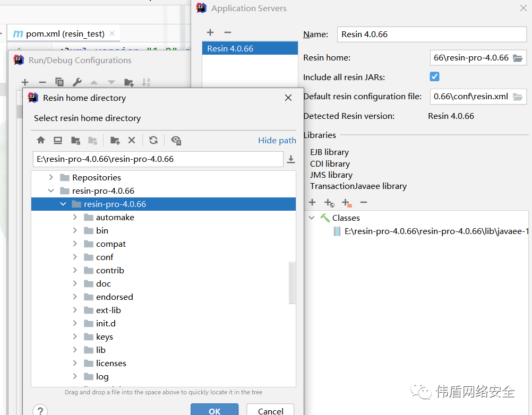Select Resin 4.0.66 in server list
This screenshot has height=415, width=532.
click(x=250, y=48)
